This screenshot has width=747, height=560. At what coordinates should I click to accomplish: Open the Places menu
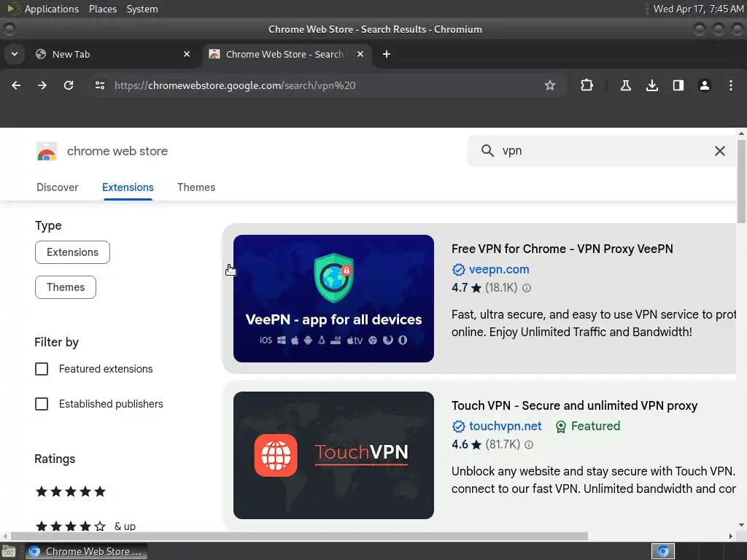click(102, 9)
